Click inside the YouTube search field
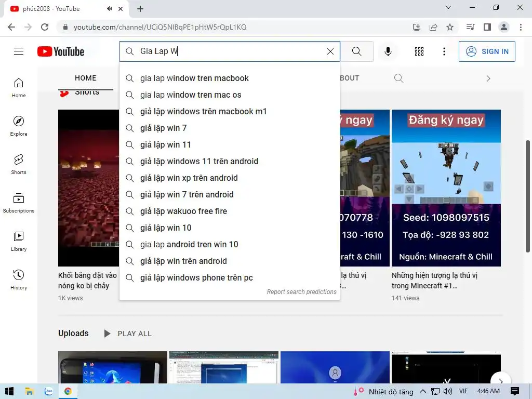 [x=231, y=51]
